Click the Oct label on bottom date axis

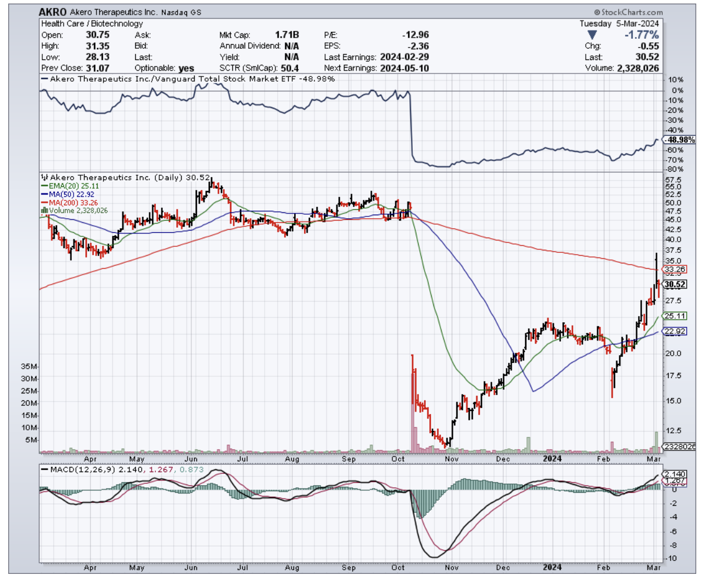coord(399,568)
